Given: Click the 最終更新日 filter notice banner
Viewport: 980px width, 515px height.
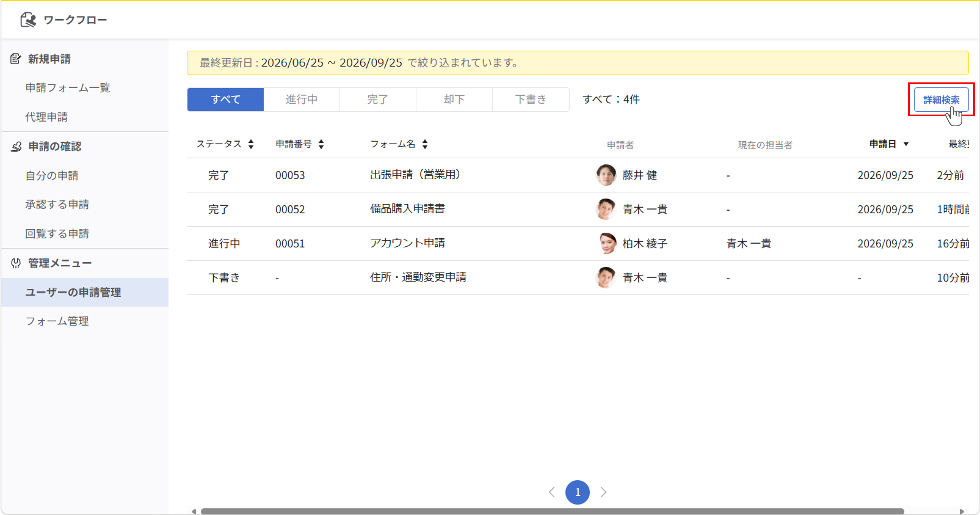Looking at the screenshot, I should 578,63.
